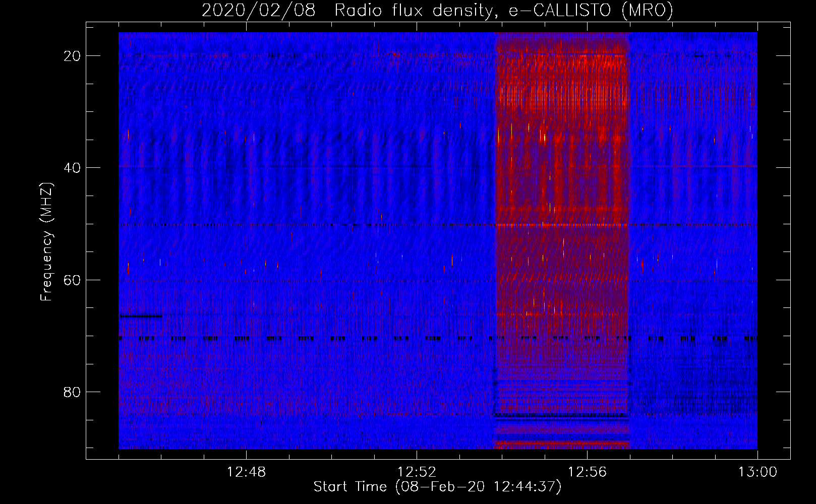816x504 pixels.
Task: Click the 60 MHz frequency tick label
Action: [72, 280]
